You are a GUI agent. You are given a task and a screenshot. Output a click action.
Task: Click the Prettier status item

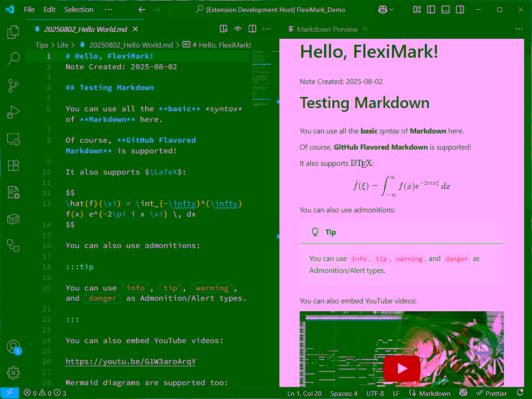point(491,393)
